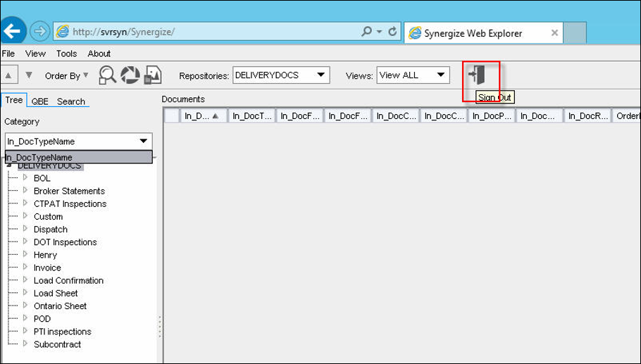The height and width of the screenshot is (364, 641).
Task: Open the Category In_DocTypeName dropdown
Action: point(78,142)
